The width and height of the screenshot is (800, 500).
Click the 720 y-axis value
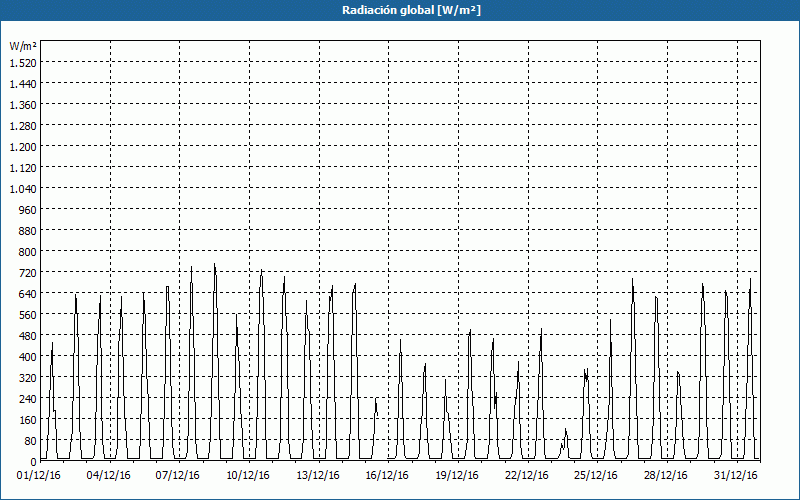(x=28, y=273)
